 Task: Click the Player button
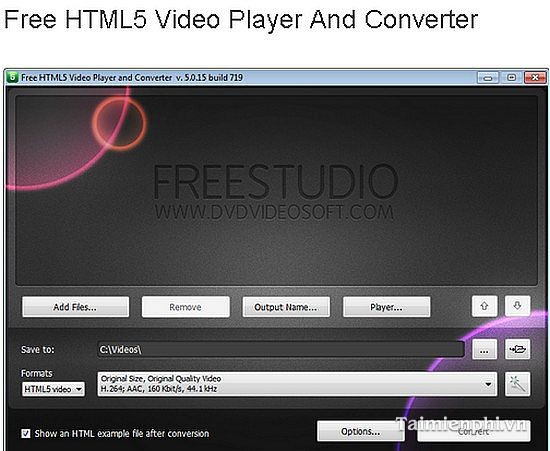coord(387,307)
